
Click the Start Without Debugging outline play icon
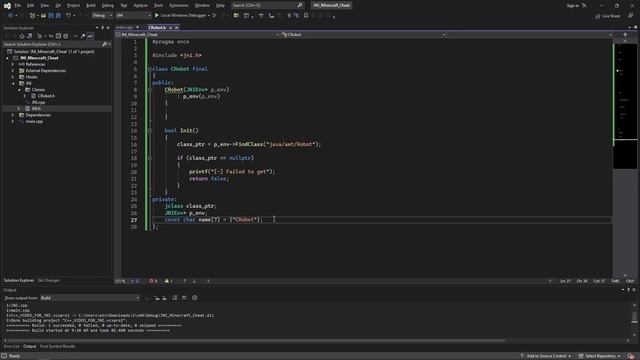214,16
